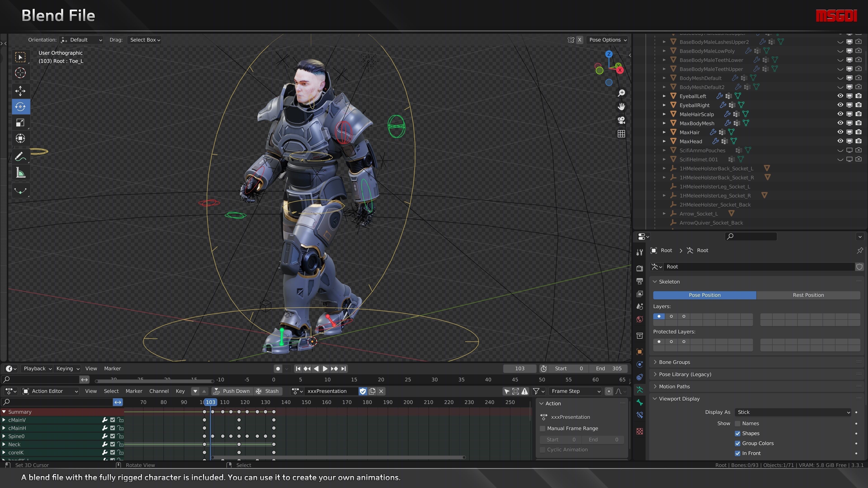Open the Display As Stick dropdown

coord(793,412)
